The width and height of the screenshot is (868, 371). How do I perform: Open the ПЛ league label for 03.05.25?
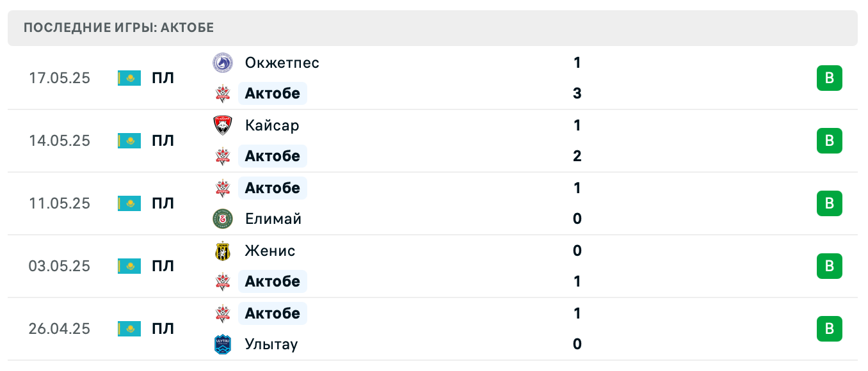pos(162,266)
